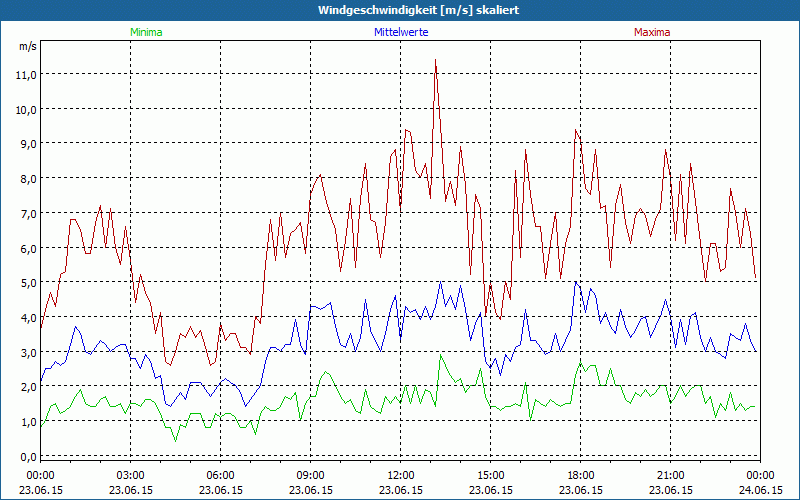Select the 15:00 time axis label
The height and width of the screenshot is (500, 800).
tap(490, 475)
